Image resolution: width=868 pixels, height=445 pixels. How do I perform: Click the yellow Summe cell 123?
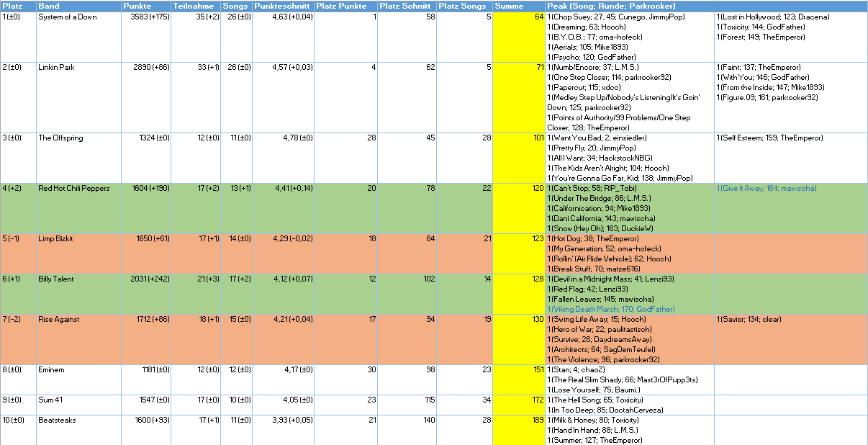519,253
